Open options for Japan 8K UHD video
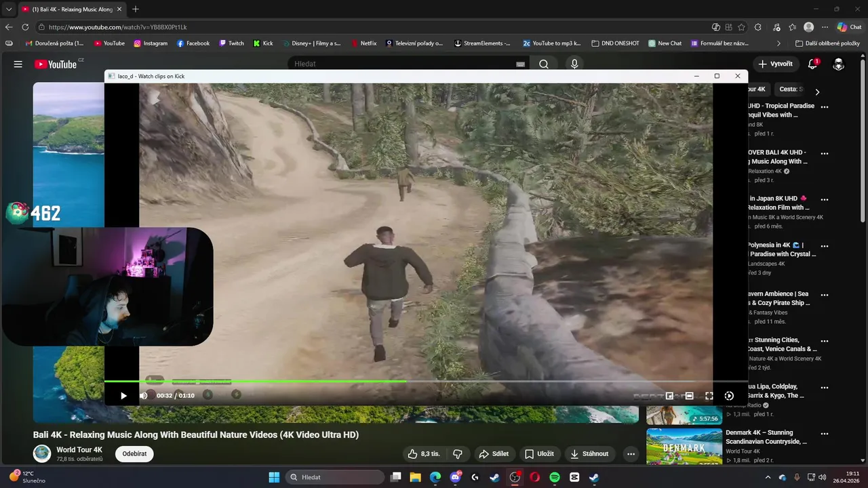 pyautogui.click(x=825, y=200)
